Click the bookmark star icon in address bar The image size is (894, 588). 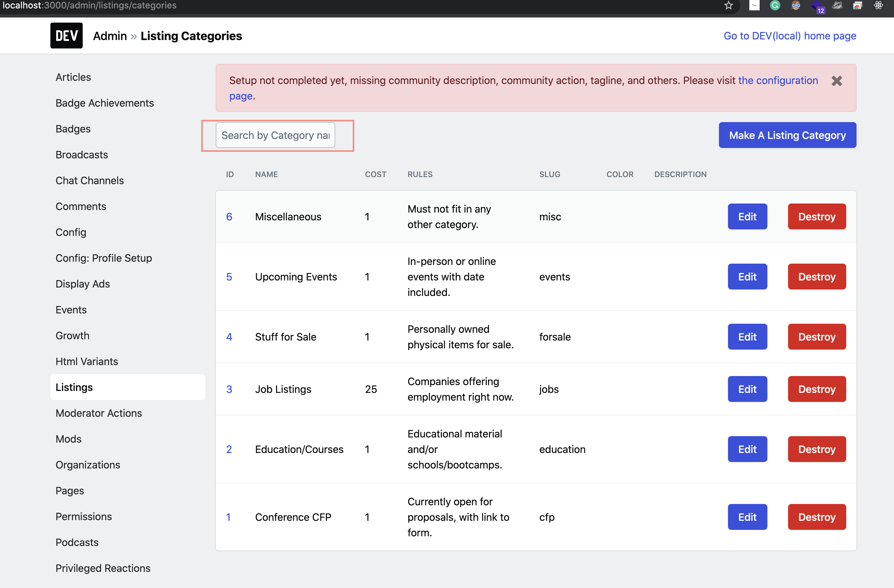[x=728, y=5]
